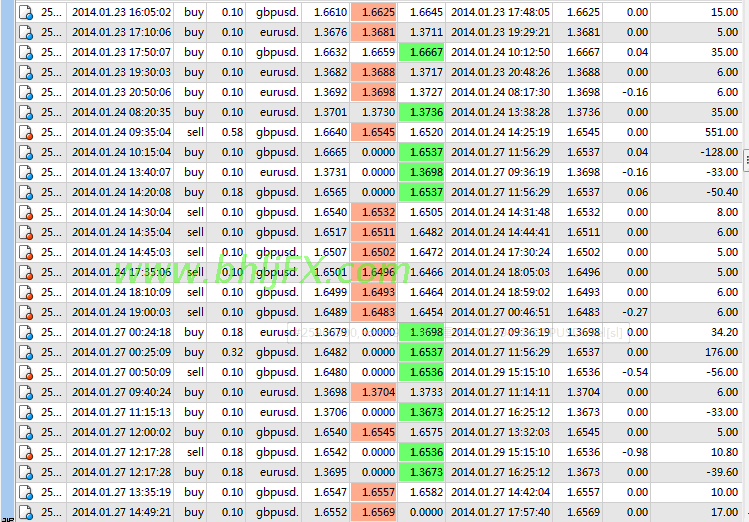Select green take-profit cell 1.6667
Screen dimensions: 749x522
pos(422,52)
